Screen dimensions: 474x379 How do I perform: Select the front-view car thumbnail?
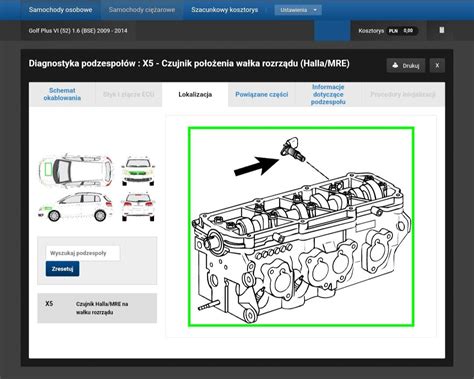138,171
